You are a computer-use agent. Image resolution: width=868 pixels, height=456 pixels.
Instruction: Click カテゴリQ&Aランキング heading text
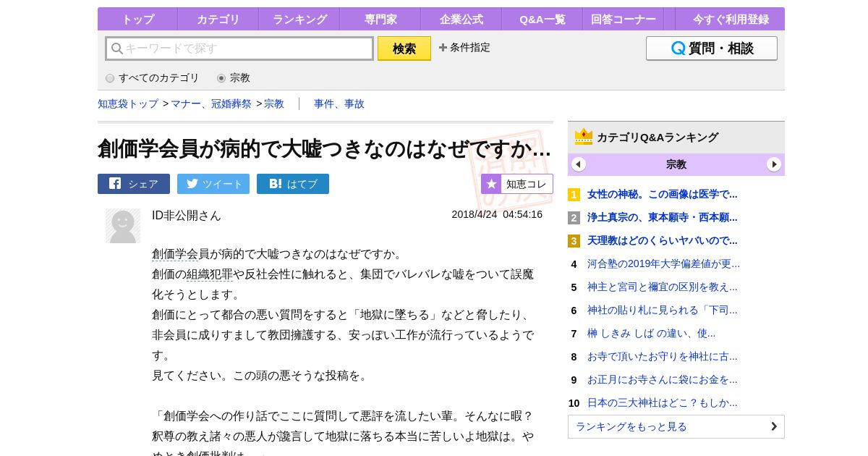[658, 137]
